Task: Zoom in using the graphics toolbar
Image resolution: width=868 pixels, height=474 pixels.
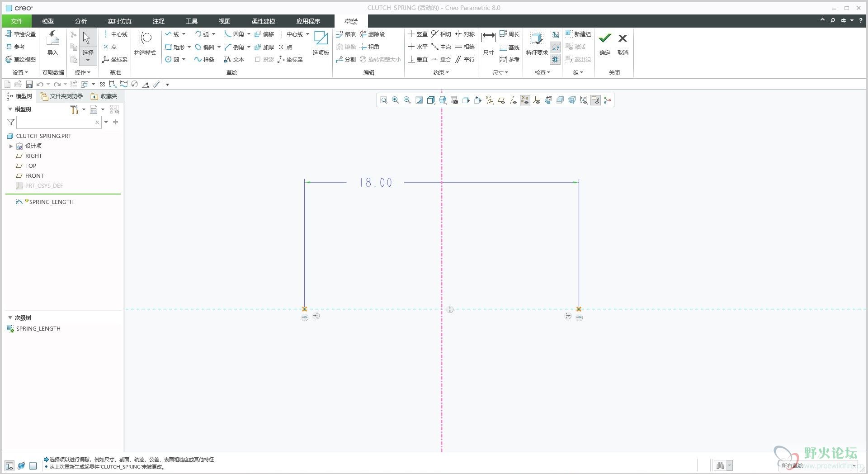Action: [396, 100]
